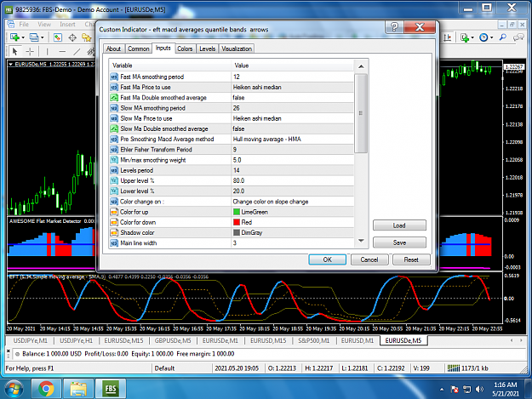Select the trendline drawing tool
Viewport: 532px width, 399px height.
pos(77,52)
